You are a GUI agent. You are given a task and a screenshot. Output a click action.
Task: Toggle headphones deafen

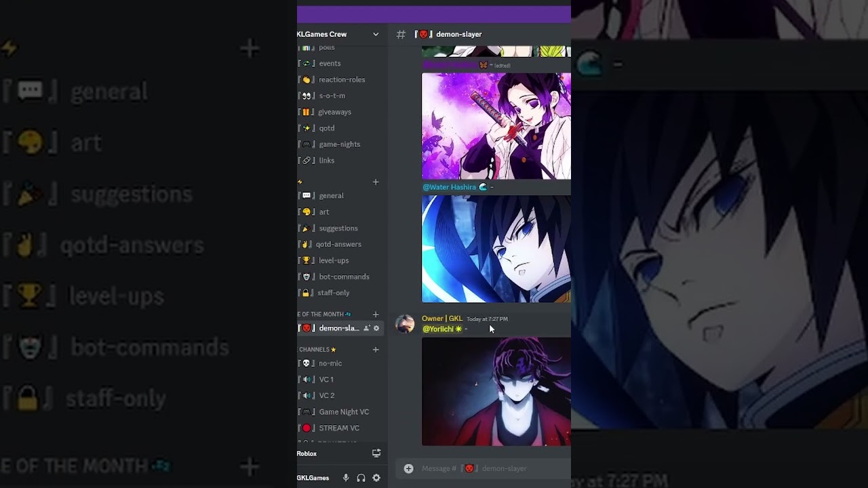pos(361,478)
